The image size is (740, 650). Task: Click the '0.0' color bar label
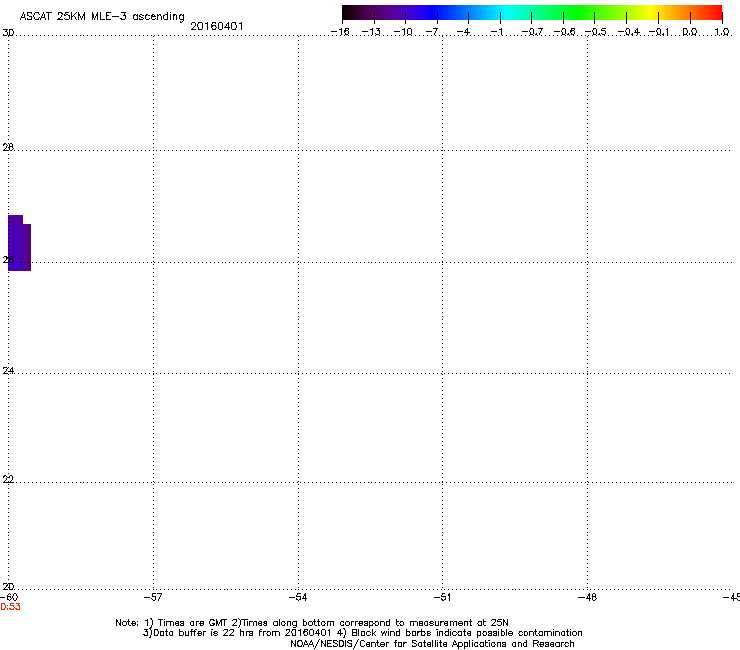pyautogui.click(x=690, y=32)
